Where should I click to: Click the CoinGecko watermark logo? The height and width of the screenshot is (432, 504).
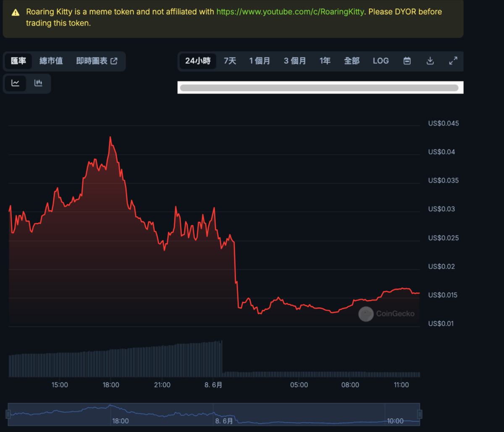pos(386,314)
